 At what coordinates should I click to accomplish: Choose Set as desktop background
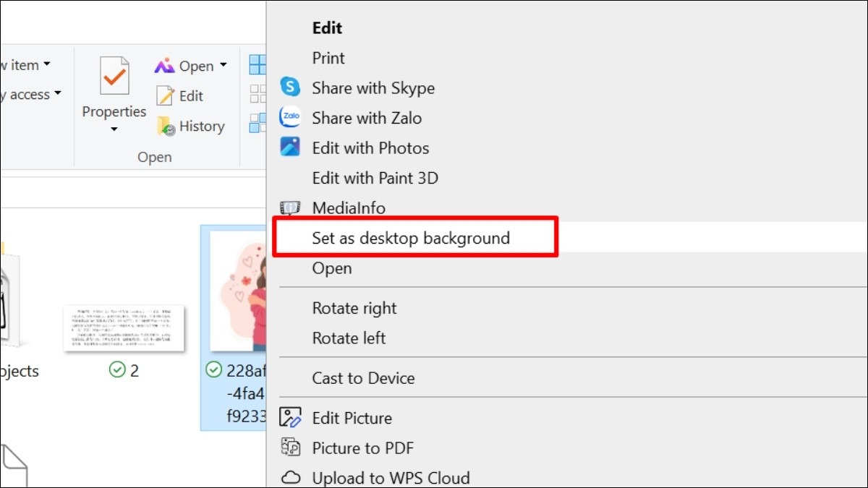point(410,238)
